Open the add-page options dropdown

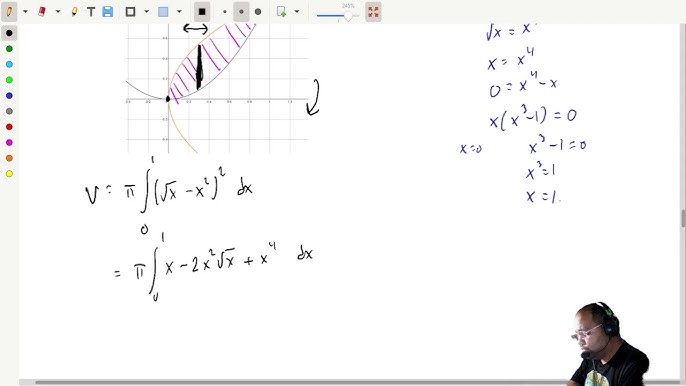pos(297,12)
